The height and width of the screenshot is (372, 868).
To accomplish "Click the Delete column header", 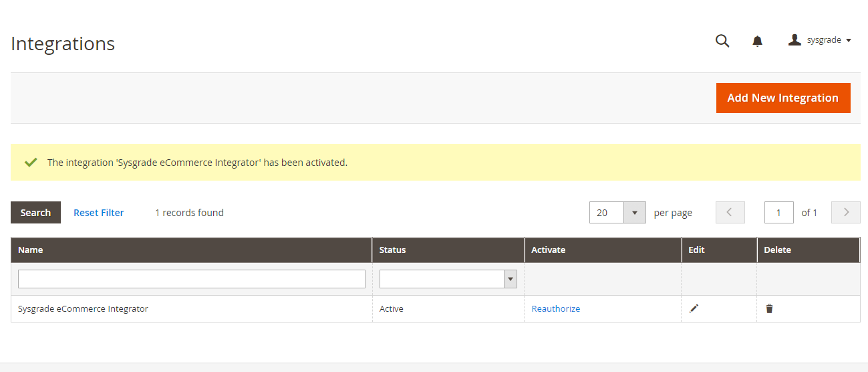I will click(x=809, y=250).
